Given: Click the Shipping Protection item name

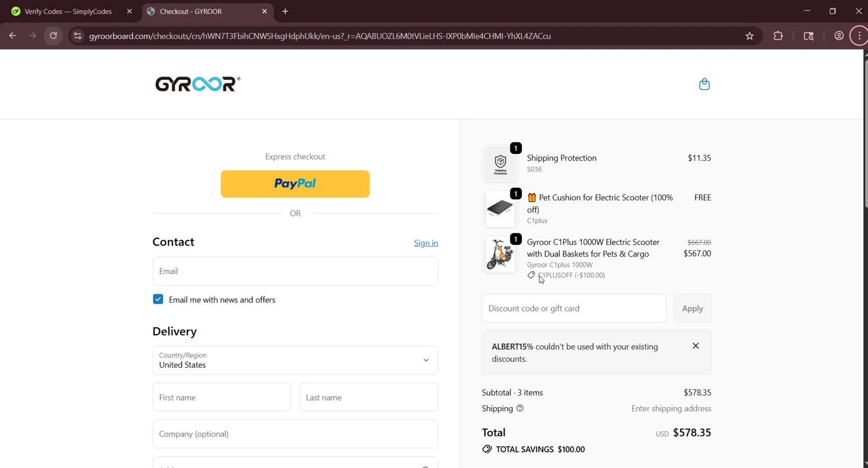Looking at the screenshot, I should (x=561, y=158).
